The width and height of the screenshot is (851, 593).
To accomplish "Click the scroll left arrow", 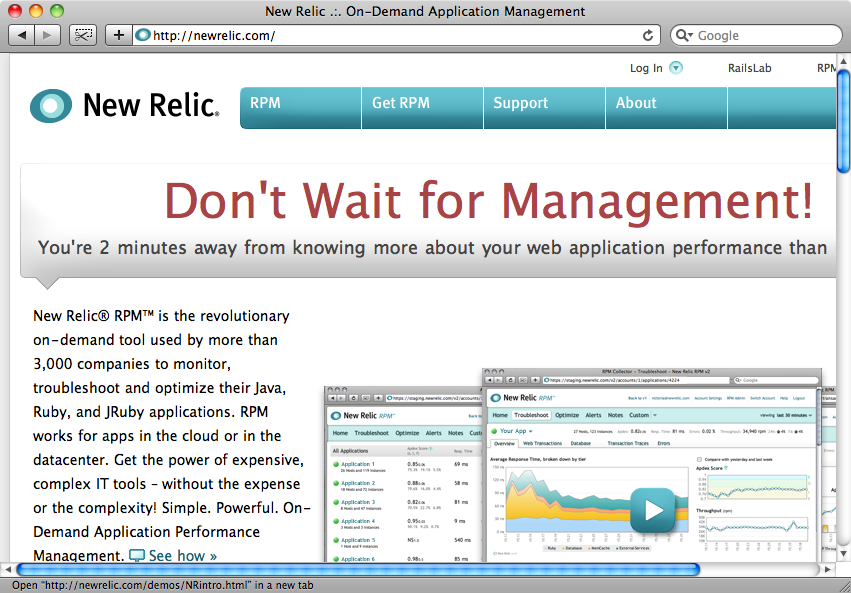I will coord(8,569).
